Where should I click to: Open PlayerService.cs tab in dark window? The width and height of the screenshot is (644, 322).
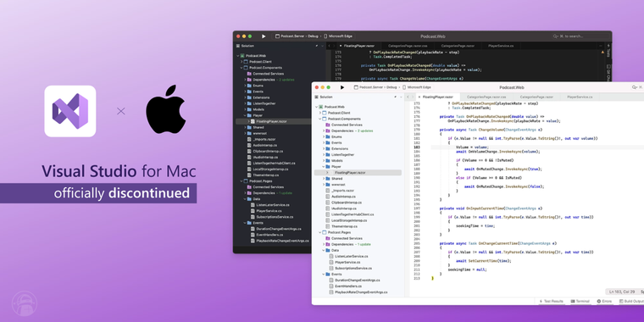pos(501,46)
